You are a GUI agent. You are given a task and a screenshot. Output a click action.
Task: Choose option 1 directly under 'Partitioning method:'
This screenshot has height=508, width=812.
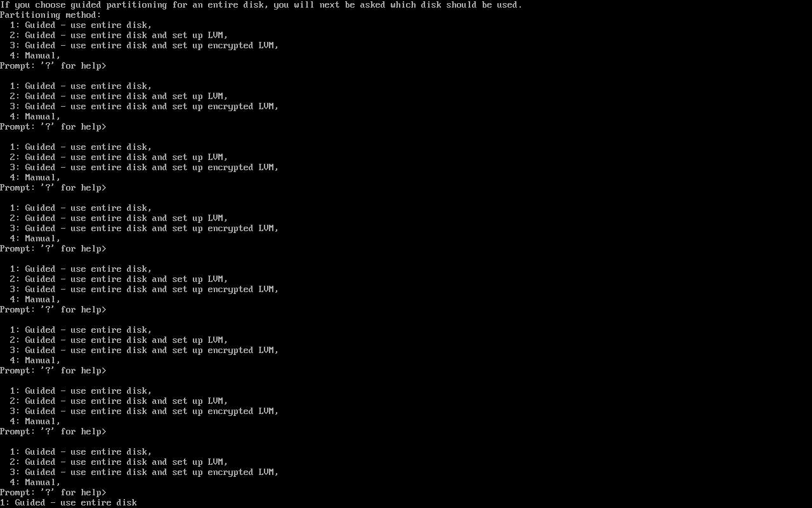coord(81,25)
